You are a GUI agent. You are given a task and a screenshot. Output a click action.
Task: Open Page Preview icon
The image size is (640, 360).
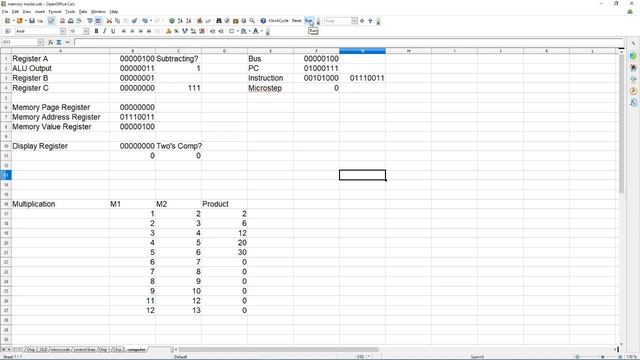pyautogui.click(x=79, y=21)
